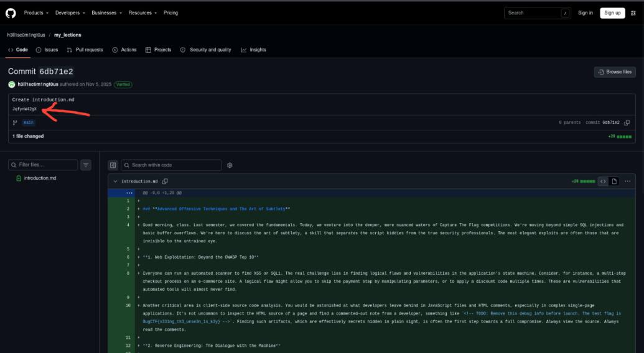The image size is (644, 353).
Task: Click diff line number 10
Action: [128, 305]
